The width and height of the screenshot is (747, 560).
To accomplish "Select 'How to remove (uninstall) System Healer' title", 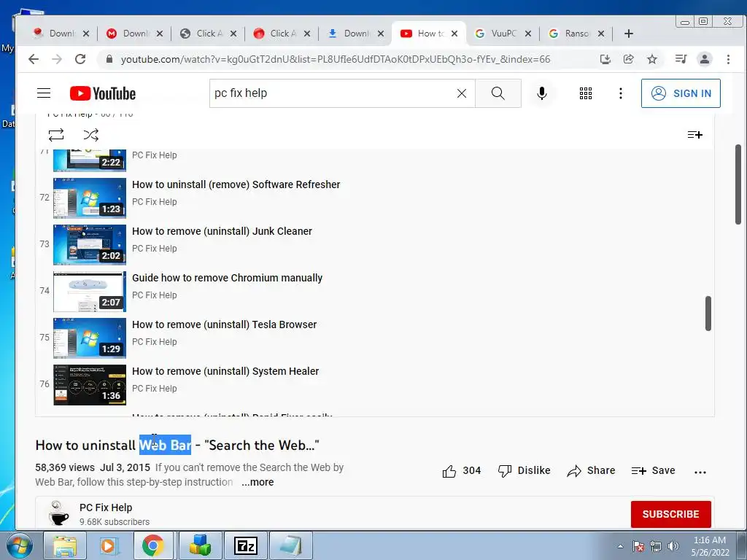I will [x=225, y=371].
